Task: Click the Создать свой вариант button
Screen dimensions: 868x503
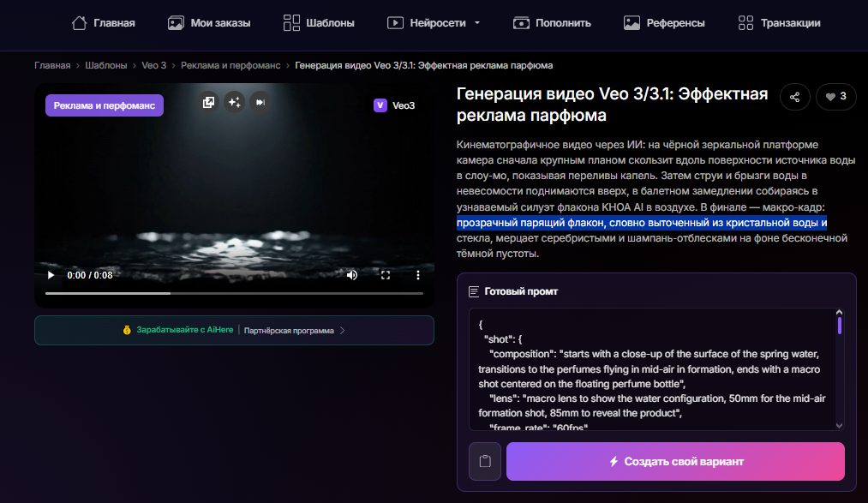Action: coord(675,461)
